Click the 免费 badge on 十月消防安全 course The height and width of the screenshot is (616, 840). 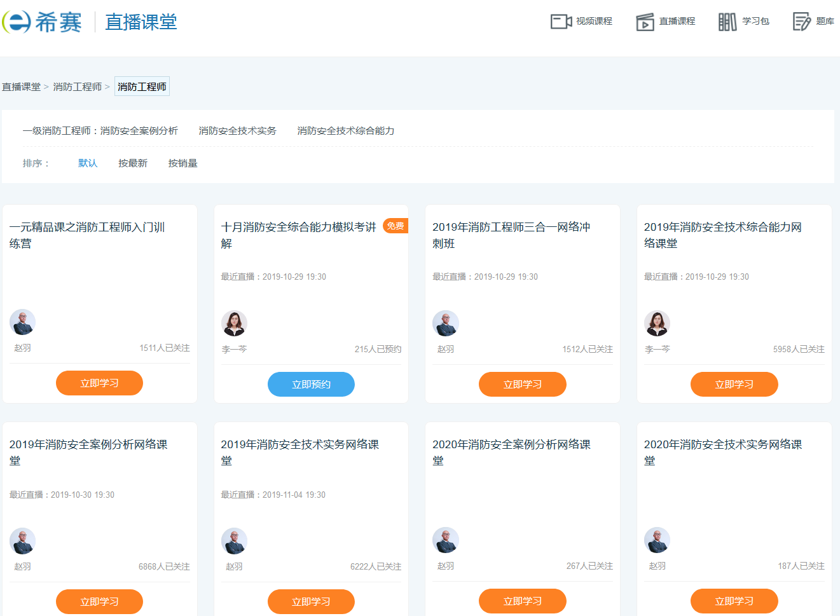pyautogui.click(x=395, y=226)
